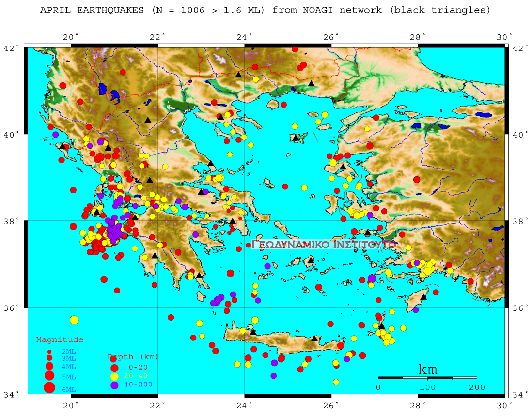Click the '200' scale bar value
This screenshot has width=532, height=416.
click(477, 387)
